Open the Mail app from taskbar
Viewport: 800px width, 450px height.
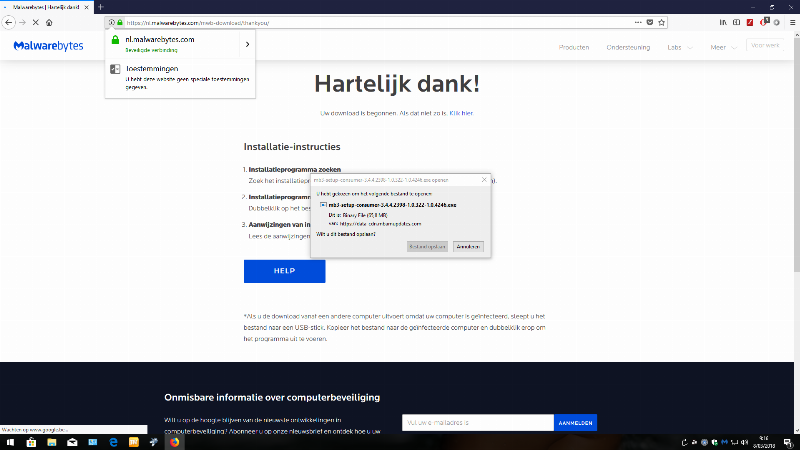pos(72,442)
